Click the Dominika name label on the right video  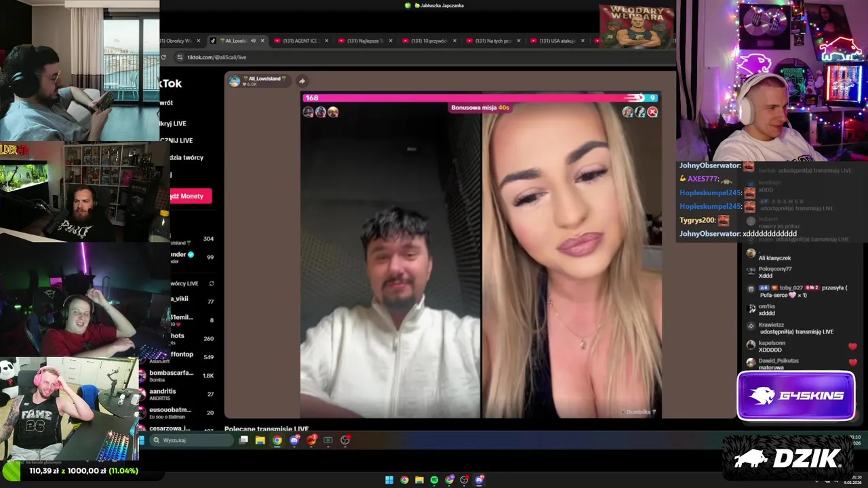point(640,412)
